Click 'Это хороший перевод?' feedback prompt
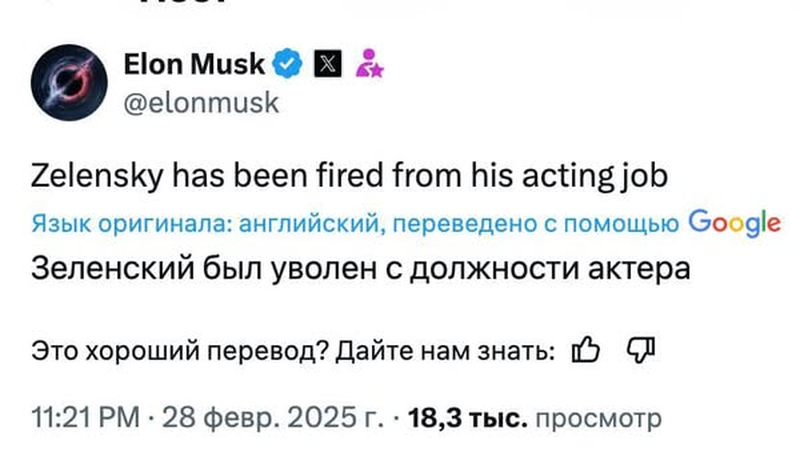Image resolution: width=800 pixels, height=456 pixels. 177,352
